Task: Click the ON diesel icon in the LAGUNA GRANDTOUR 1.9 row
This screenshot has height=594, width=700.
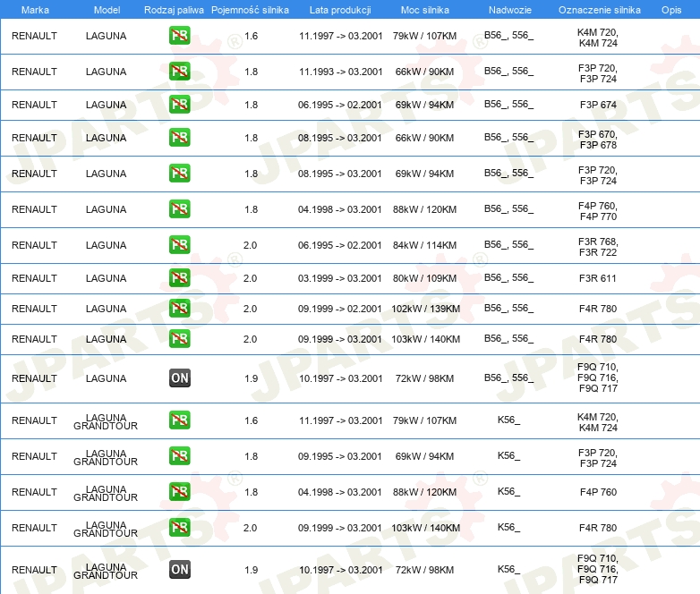Action: tap(179, 570)
